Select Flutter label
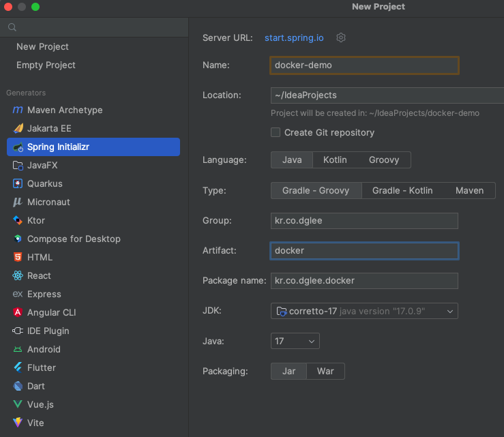This screenshot has height=437, width=504. [42, 367]
